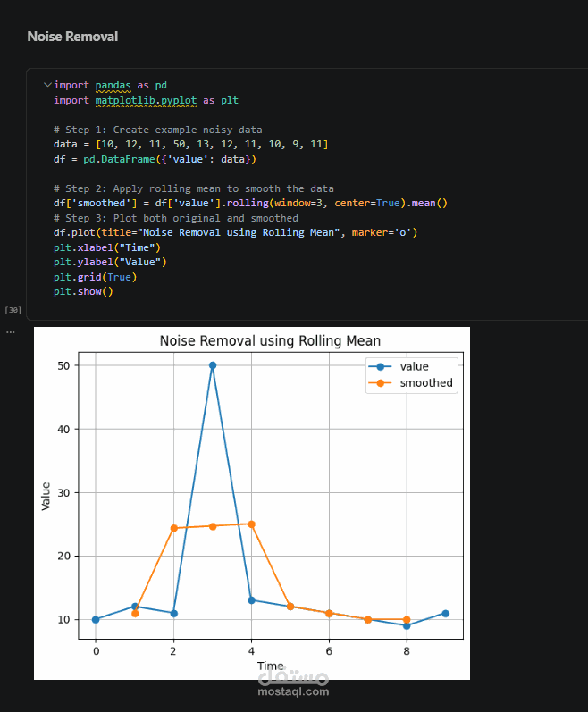Collapse the code cell using the chevron
The height and width of the screenshot is (712, 588).
[47, 85]
